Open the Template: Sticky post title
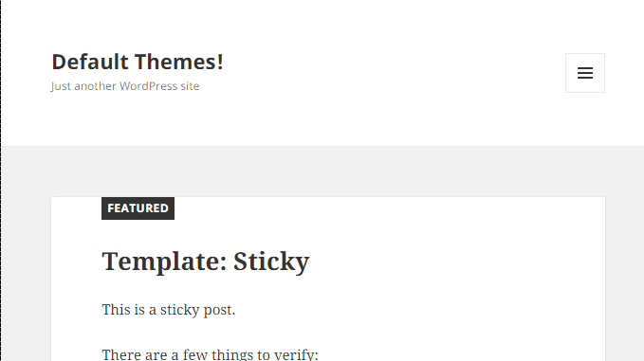The height and width of the screenshot is (361, 644). 206,262
